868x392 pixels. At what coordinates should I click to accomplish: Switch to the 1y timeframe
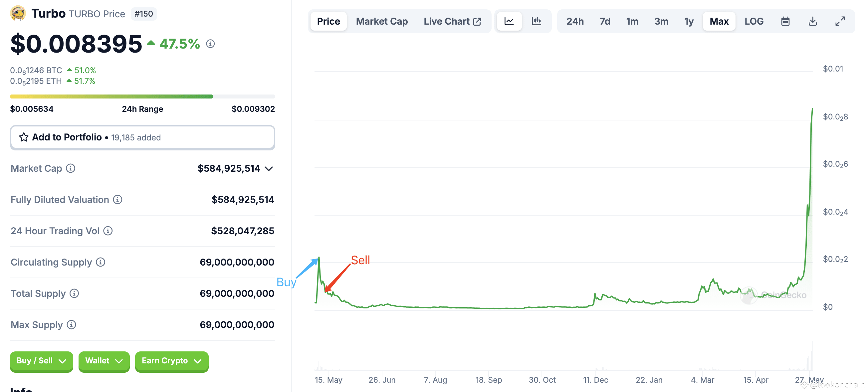pyautogui.click(x=689, y=21)
